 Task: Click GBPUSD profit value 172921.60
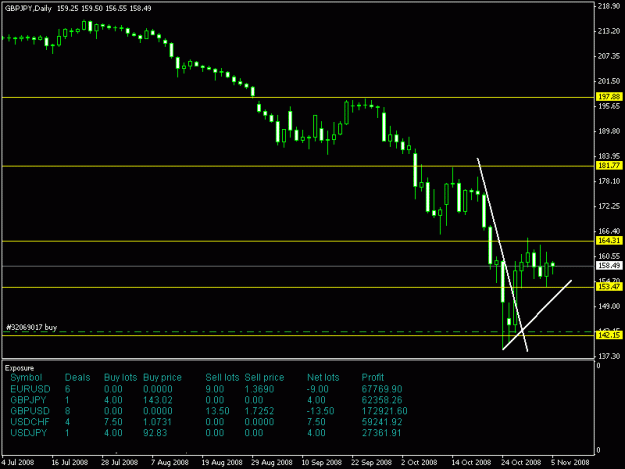(x=384, y=411)
